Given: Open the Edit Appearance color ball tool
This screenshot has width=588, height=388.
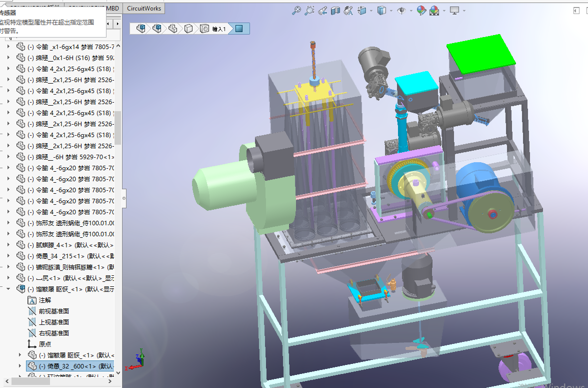Looking at the screenshot, I should (x=421, y=11).
